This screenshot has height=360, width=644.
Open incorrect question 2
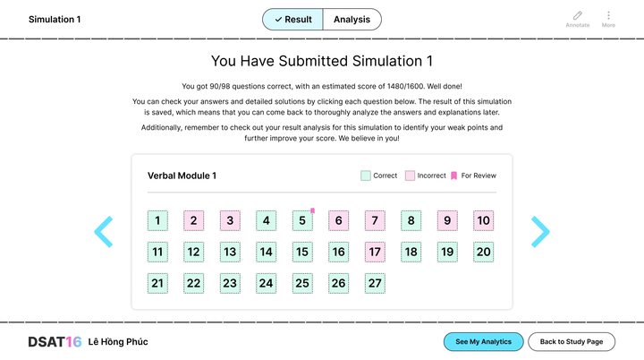click(x=194, y=220)
